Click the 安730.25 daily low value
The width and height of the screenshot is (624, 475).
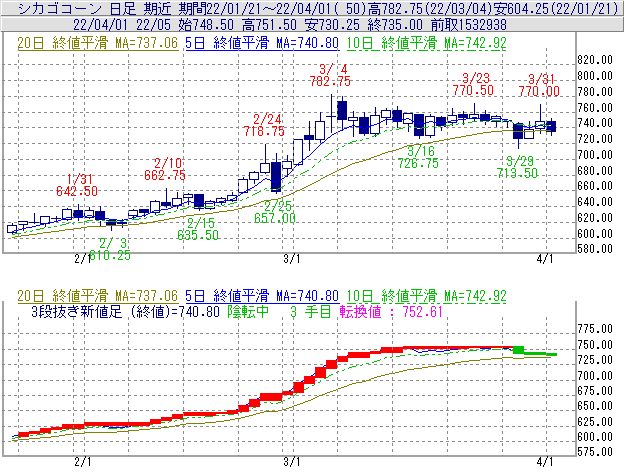tap(332, 25)
